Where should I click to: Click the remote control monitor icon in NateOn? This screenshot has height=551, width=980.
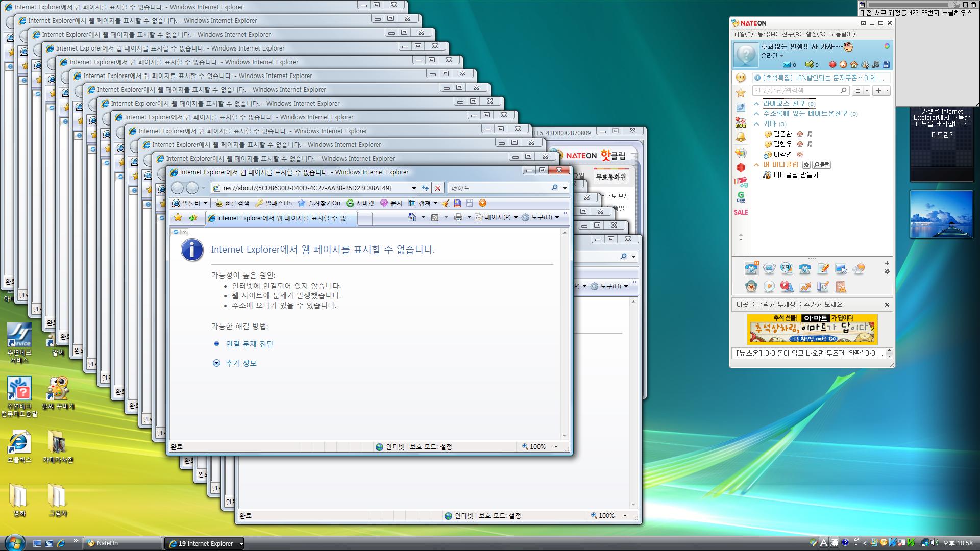(841, 269)
